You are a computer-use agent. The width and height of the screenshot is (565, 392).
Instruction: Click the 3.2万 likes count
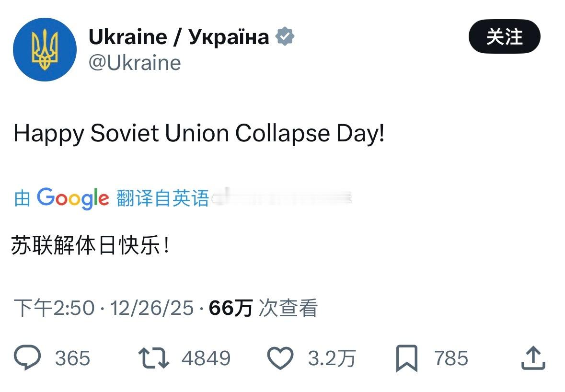click(332, 358)
